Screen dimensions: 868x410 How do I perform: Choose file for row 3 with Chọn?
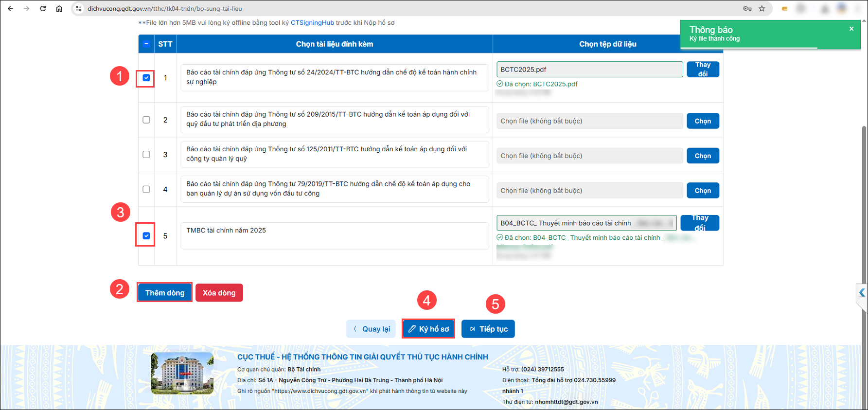tap(703, 156)
